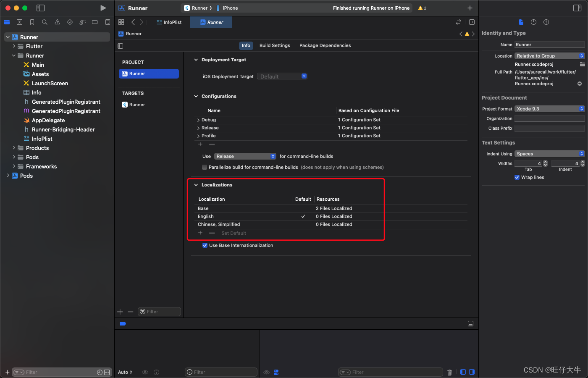Toggle the console pane button
588x378 pixels.
click(472, 372)
